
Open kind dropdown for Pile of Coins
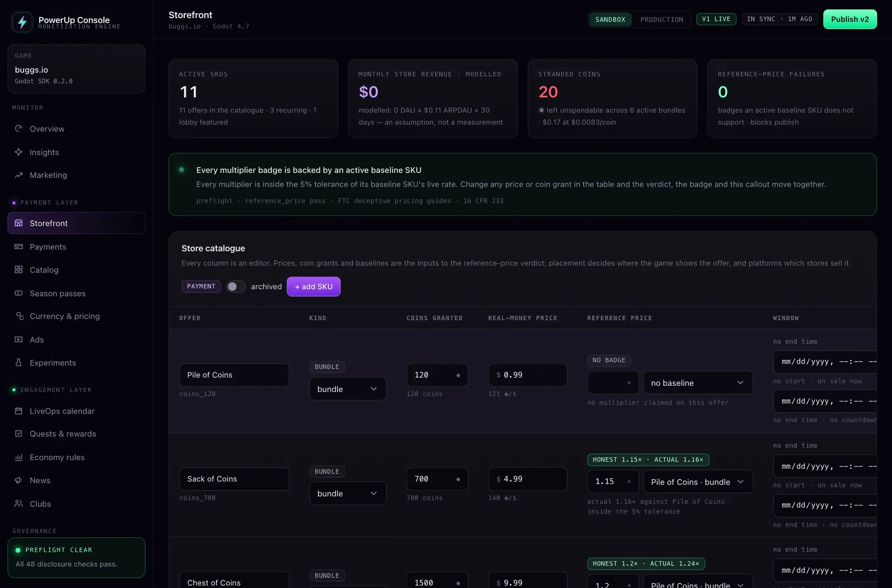(348, 389)
